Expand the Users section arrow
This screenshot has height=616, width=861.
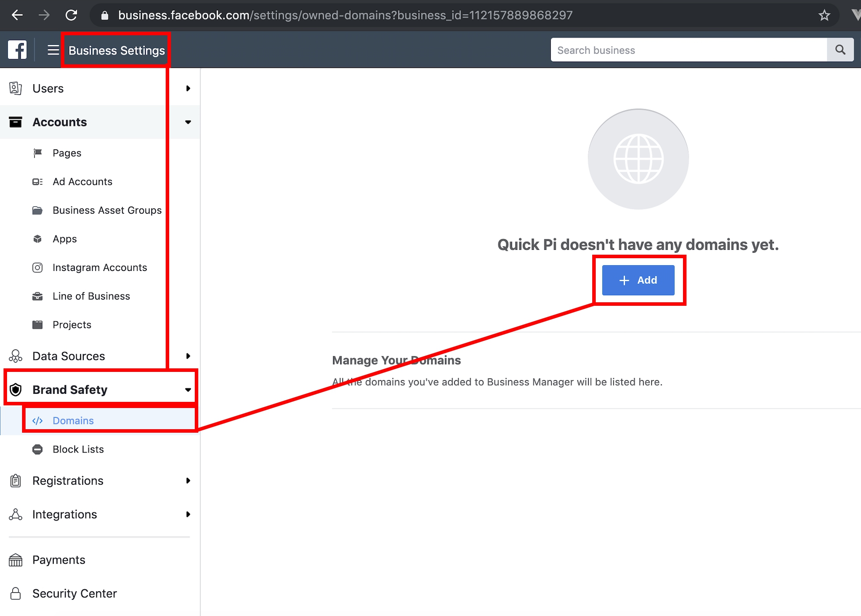point(188,88)
